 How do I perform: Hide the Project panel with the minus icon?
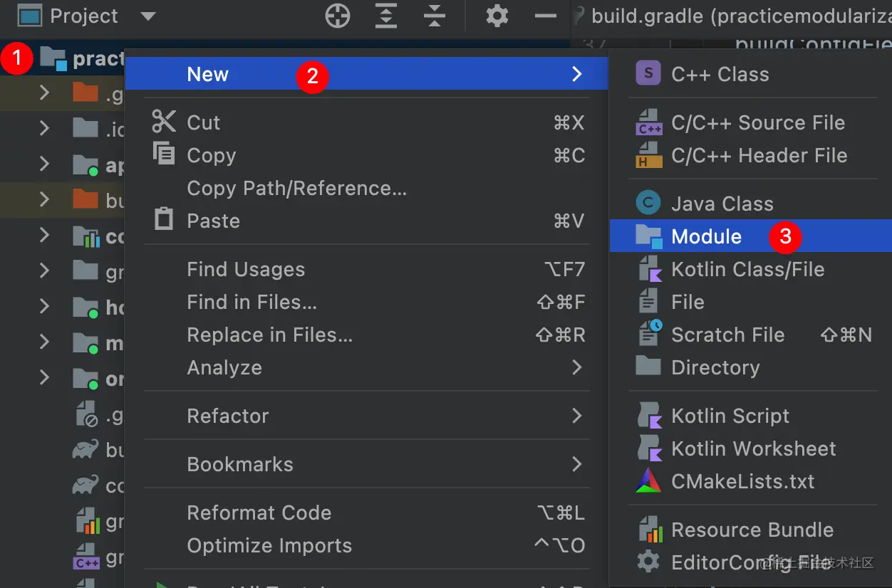(545, 16)
